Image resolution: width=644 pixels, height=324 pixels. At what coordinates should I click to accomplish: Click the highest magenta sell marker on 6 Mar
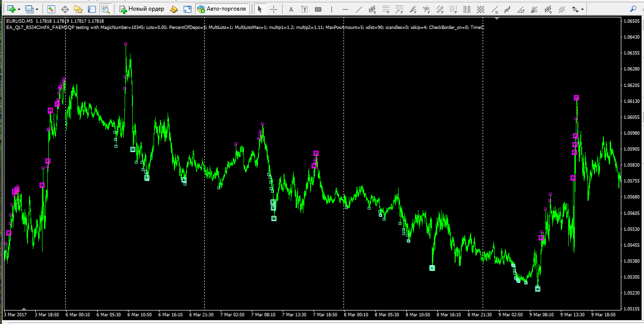(x=126, y=44)
